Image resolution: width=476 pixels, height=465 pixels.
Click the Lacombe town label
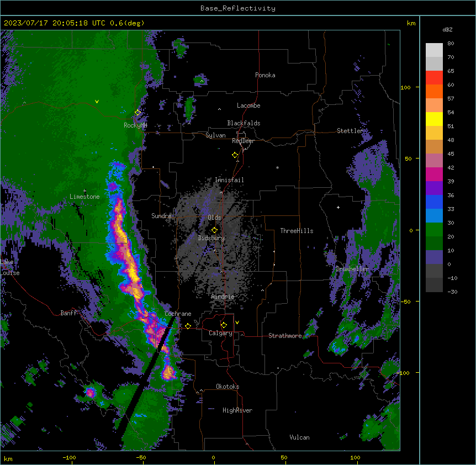(248, 105)
